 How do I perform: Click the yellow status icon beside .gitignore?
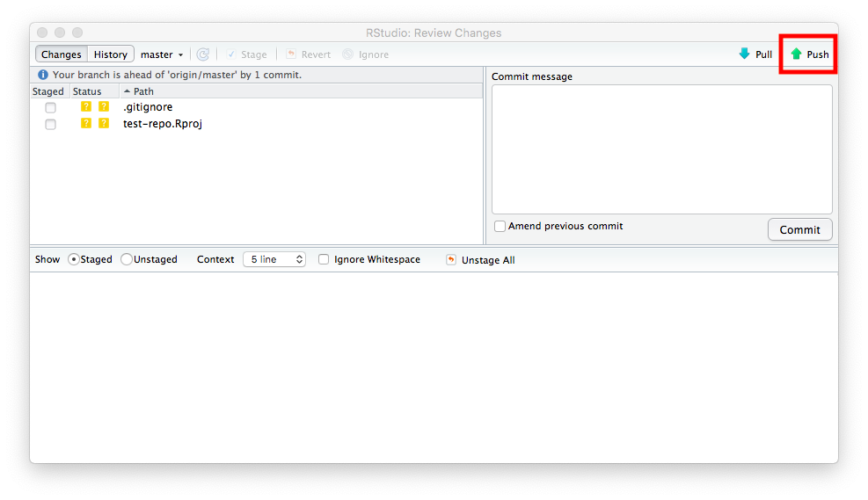86,107
